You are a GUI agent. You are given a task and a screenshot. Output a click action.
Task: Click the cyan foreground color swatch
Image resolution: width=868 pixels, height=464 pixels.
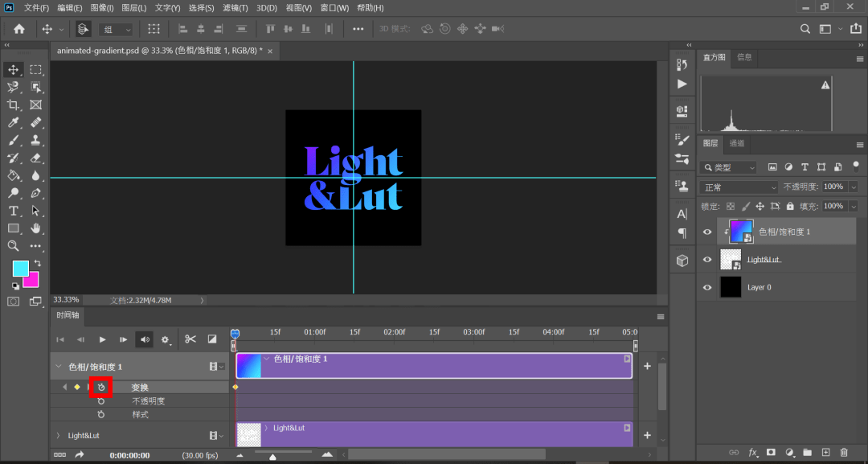coord(20,269)
